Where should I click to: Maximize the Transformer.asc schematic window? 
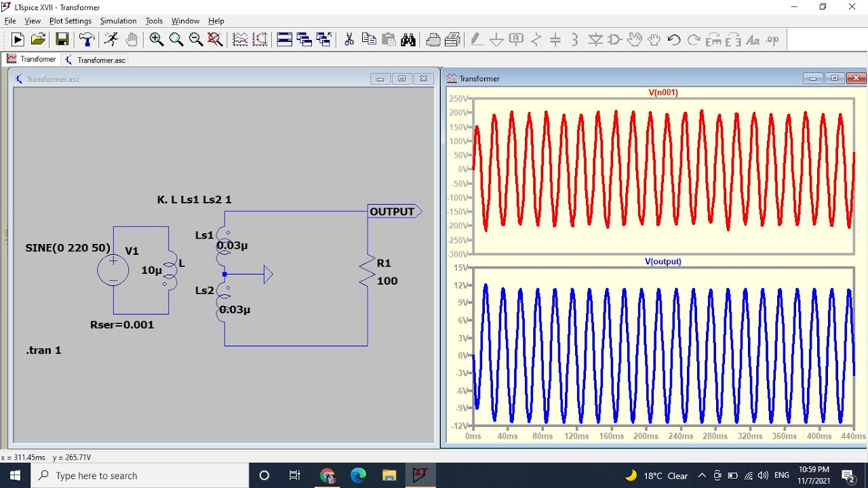tap(402, 79)
